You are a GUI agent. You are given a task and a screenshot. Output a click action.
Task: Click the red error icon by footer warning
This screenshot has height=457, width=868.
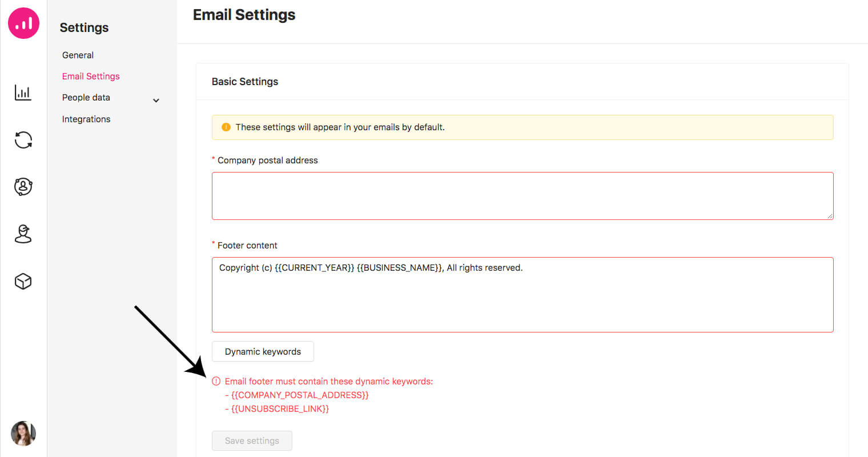click(x=216, y=382)
